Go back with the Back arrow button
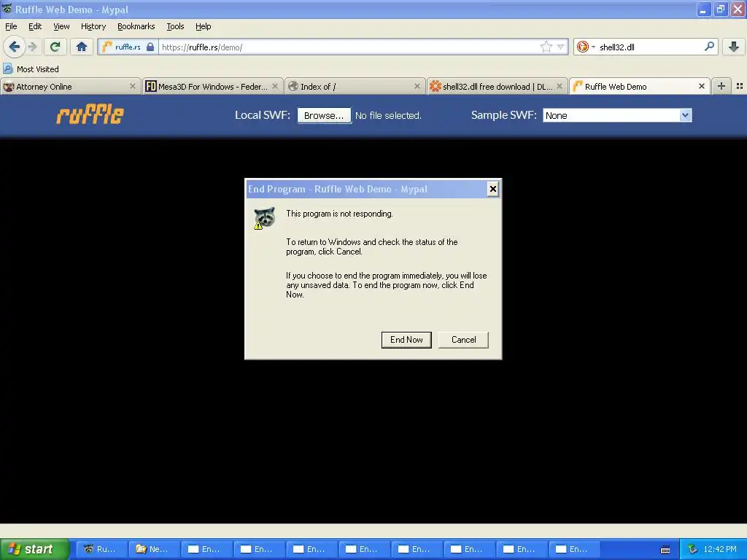This screenshot has width=747, height=560. (15, 47)
